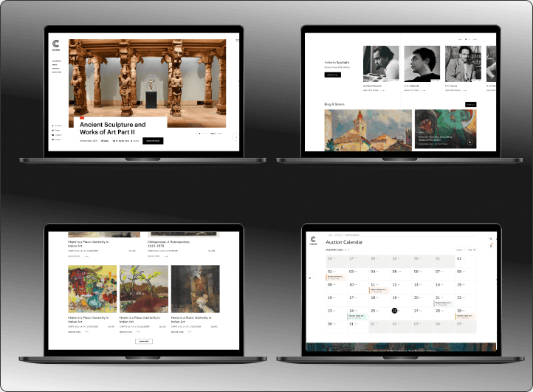The image size is (533, 392).
Task: Open the hamburger menu on the sculpture page
Action: [237, 40]
